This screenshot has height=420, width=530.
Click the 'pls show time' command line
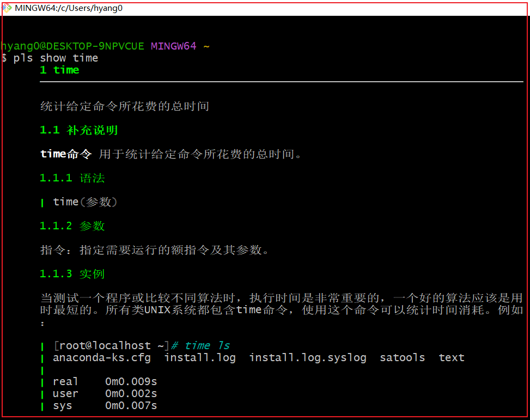point(56,58)
